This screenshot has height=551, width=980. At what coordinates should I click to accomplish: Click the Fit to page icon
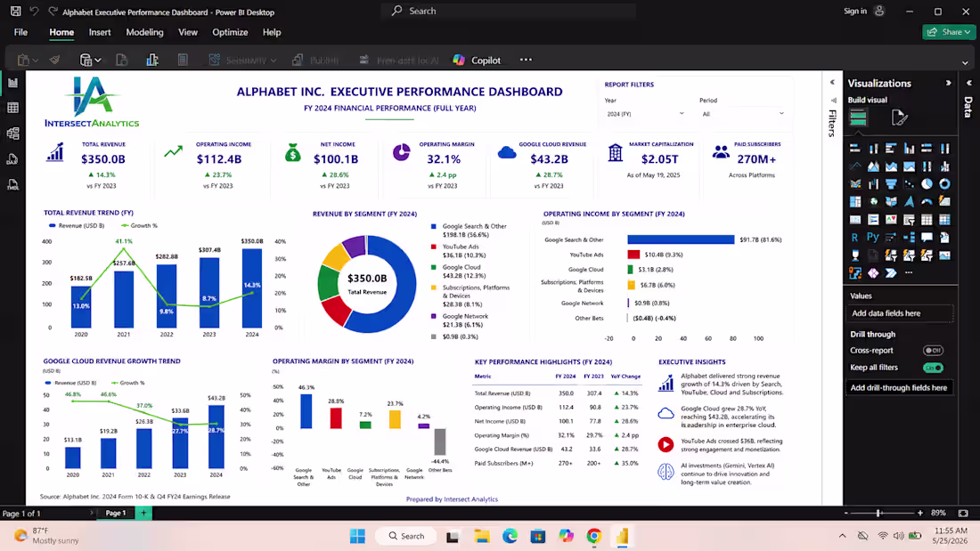[963, 513]
